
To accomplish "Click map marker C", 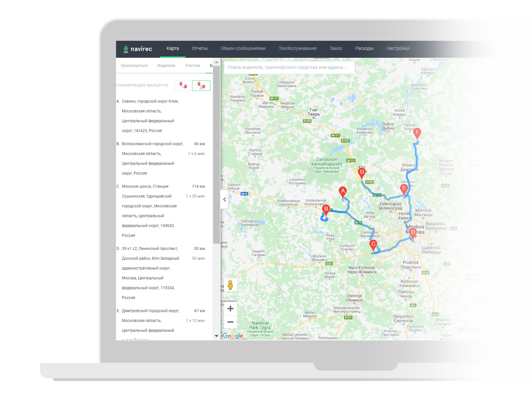I will (x=373, y=246).
